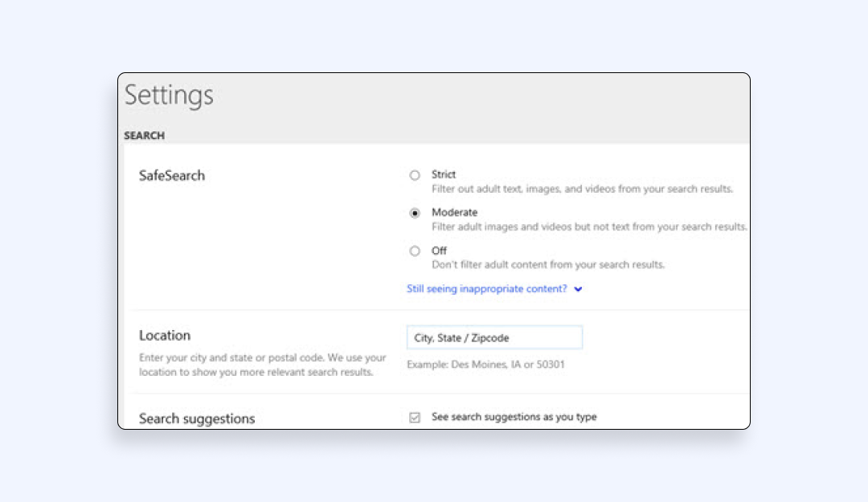This screenshot has height=502, width=868.
Task: Select the Strict SafeSearch radio button
Action: (415, 175)
